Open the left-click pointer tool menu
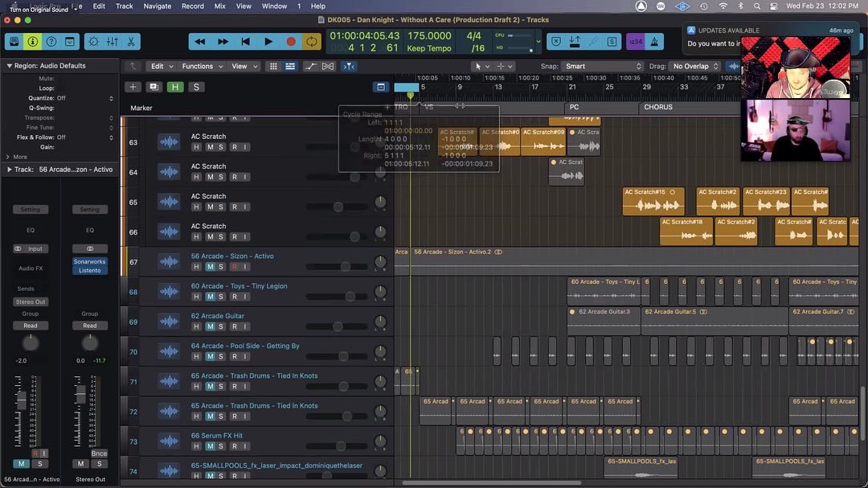868x488 pixels. pyautogui.click(x=482, y=66)
